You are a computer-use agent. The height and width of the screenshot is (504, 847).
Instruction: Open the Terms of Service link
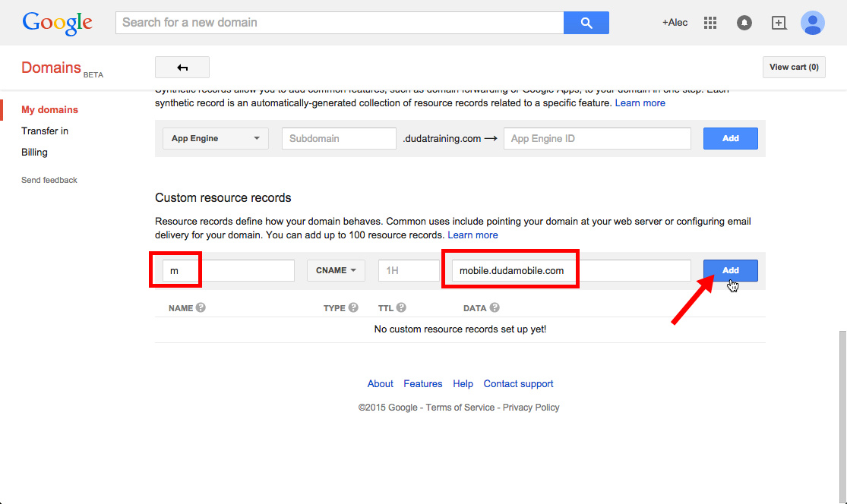pos(460,408)
